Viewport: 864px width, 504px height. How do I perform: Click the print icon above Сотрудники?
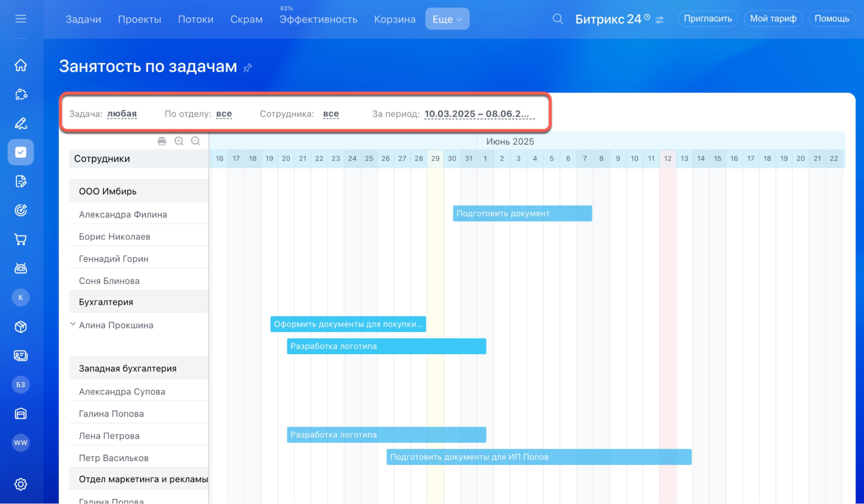click(162, 141)
